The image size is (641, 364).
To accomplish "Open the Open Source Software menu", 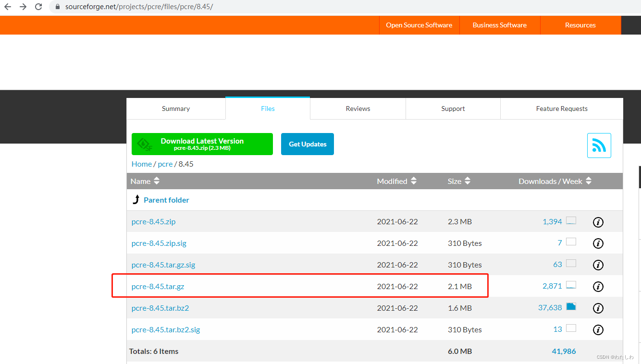I will (x=419, y=25).
